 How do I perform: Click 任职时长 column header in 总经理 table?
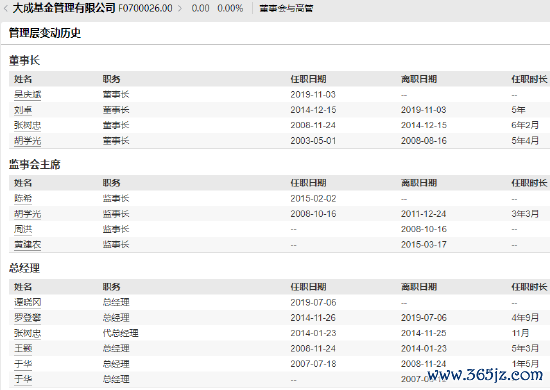click(529, 287)
